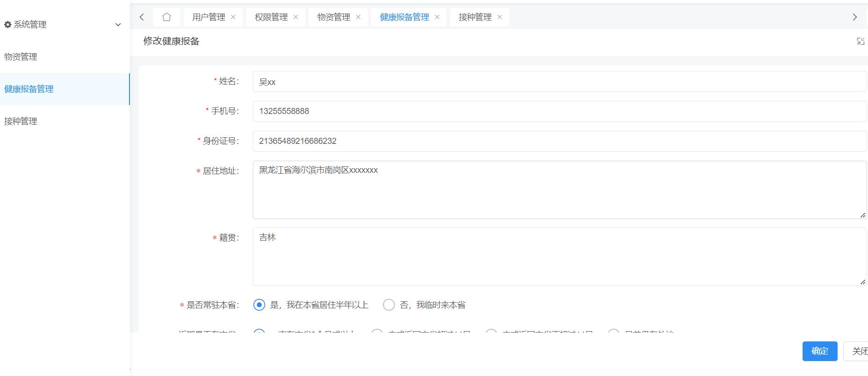
Task: Focus the 身份证号 input field
Action: pos(560,141)
